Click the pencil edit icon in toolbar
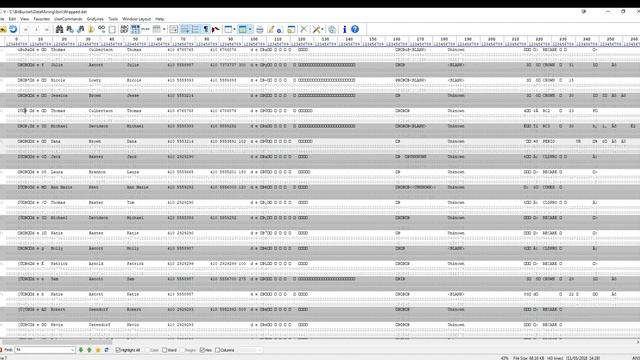This screenshot has width=640, height=360. tap(270, 29)
